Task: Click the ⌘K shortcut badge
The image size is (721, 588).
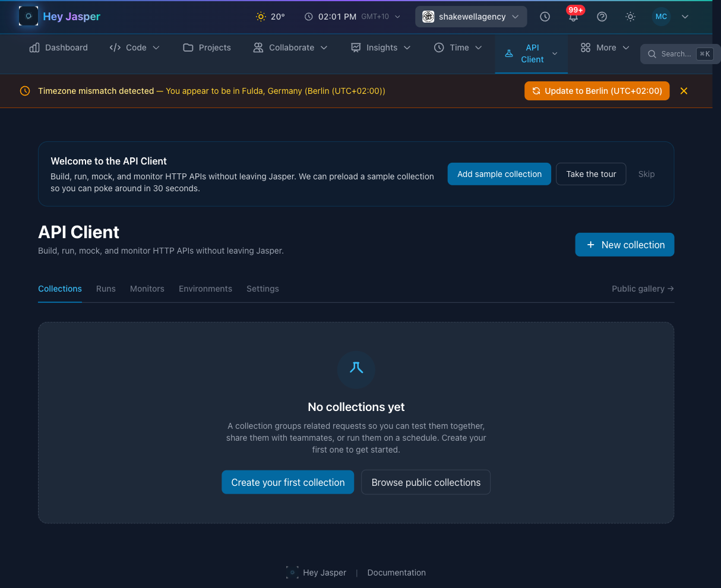Action: 704,54
